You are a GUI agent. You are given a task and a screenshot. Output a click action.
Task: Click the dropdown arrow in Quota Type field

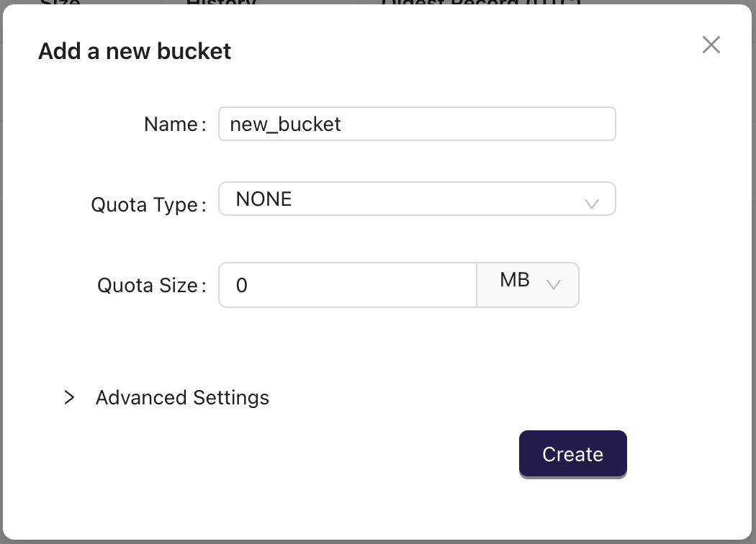click(x=592, y=204)
